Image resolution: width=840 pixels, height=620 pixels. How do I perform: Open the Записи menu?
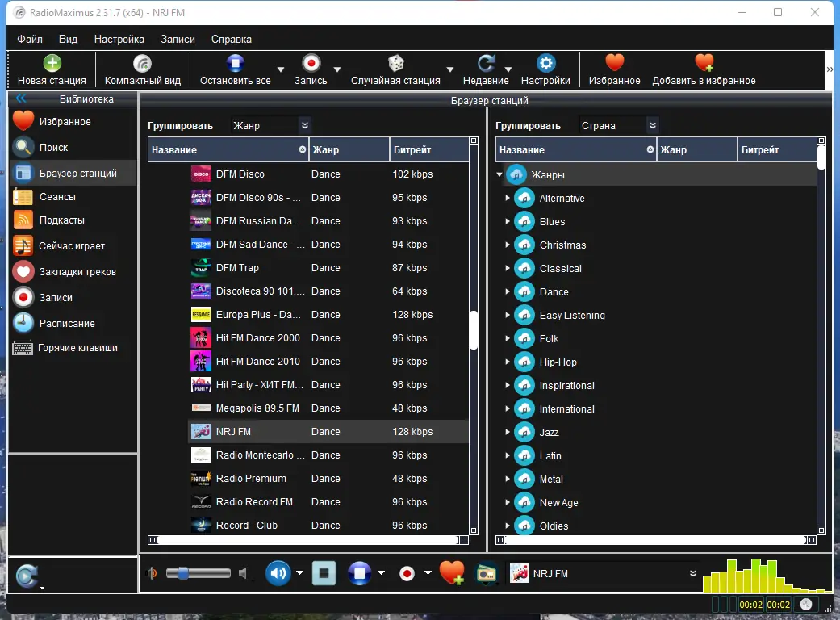pyautogui.click(x=178, y=39)
